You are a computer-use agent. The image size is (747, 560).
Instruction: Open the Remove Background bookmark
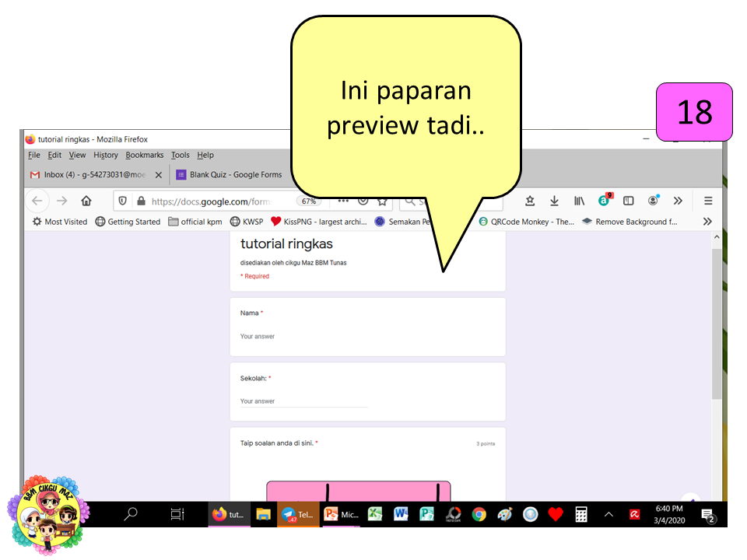[x=630, y=222]
